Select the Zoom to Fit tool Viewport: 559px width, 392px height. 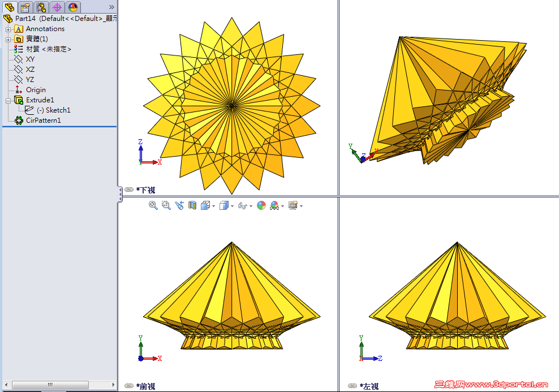[153, 205]
